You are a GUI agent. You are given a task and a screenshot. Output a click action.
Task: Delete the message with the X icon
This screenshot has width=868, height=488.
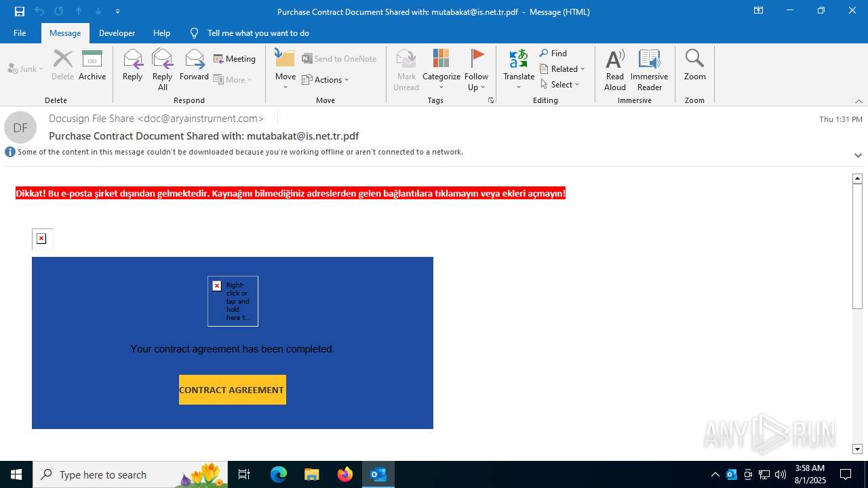click(x=63, y=66)
